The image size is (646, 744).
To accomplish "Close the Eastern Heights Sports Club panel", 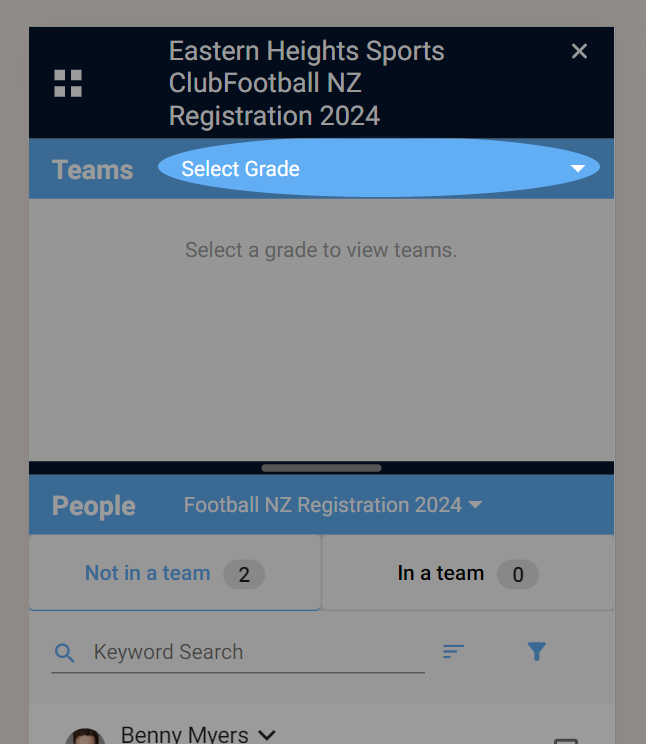I will tap(579, 51).
